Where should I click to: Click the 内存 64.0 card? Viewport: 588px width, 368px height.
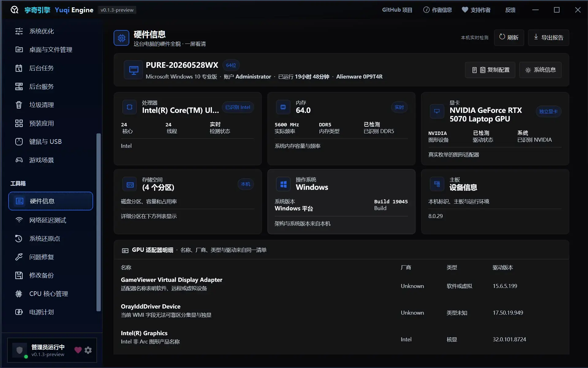click(341, 129)
